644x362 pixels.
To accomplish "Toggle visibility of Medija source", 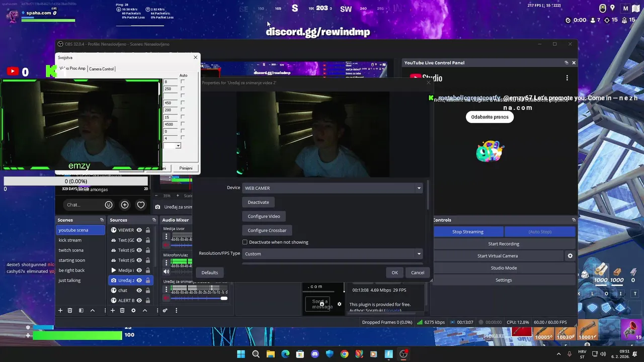I will pyautogui.click(x=139, y=270).
